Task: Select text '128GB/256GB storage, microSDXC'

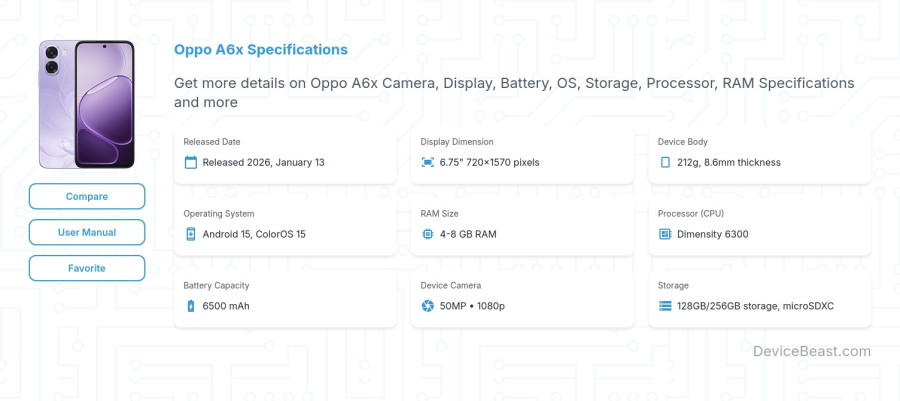Action: coord(755,306)
